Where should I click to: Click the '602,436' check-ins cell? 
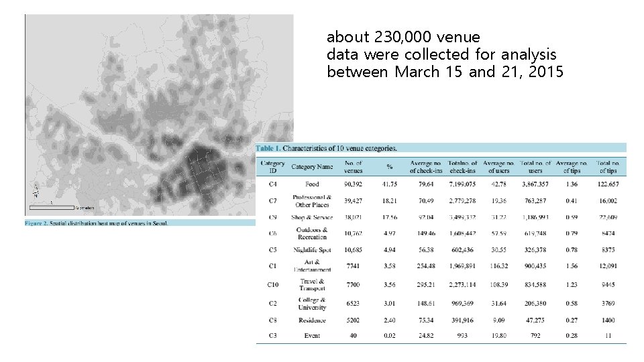coord(462,250)
